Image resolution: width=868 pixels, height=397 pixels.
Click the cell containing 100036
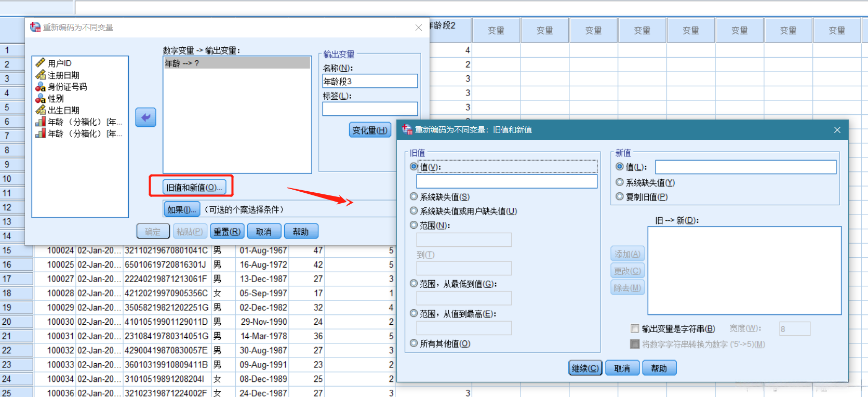pyautogui.click(x=56, y=393)
